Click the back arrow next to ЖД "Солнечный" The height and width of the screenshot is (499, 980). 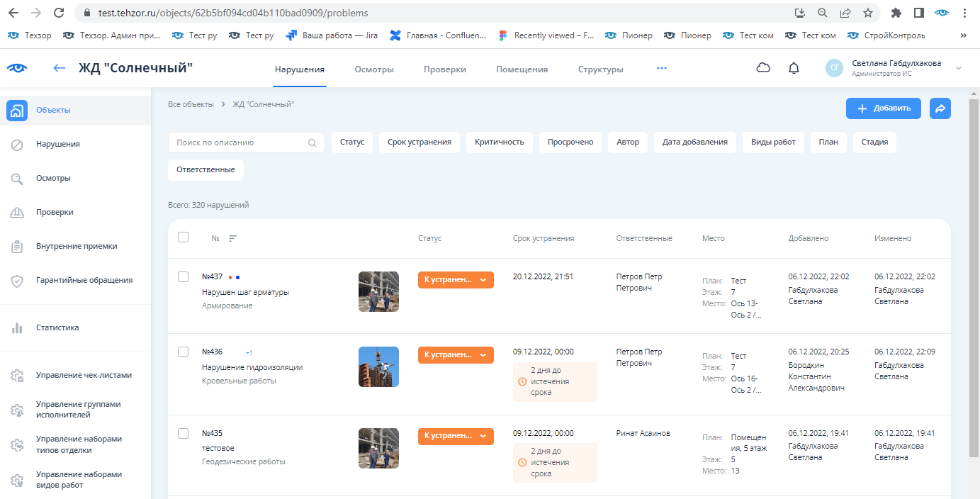point(60,68)
